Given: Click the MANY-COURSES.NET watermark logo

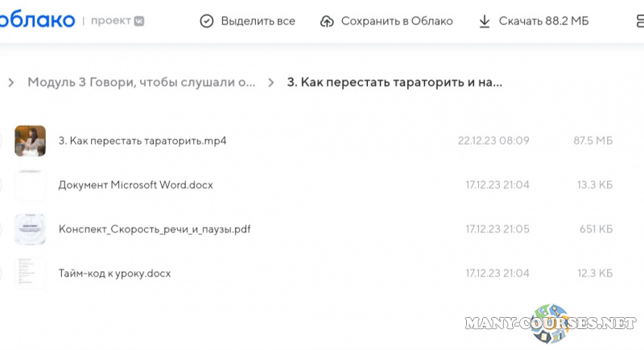Looking at the screenshot, I should pos(546,324).
